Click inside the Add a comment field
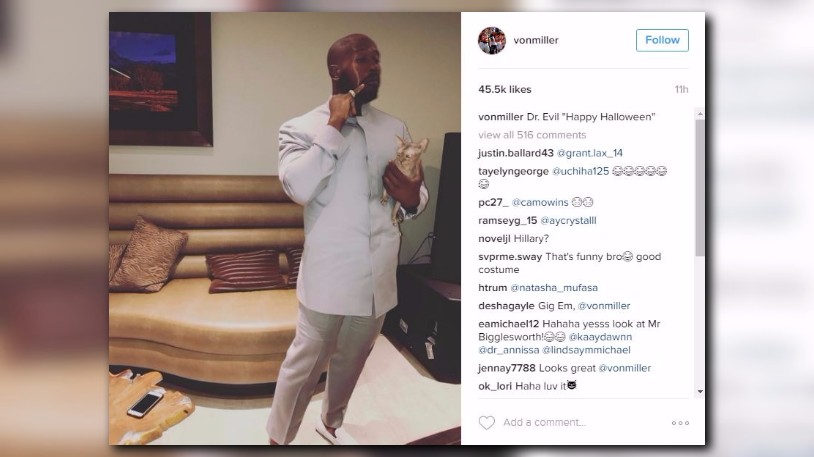The width and height of the screenshot is (814, 457). click(545, 423)
